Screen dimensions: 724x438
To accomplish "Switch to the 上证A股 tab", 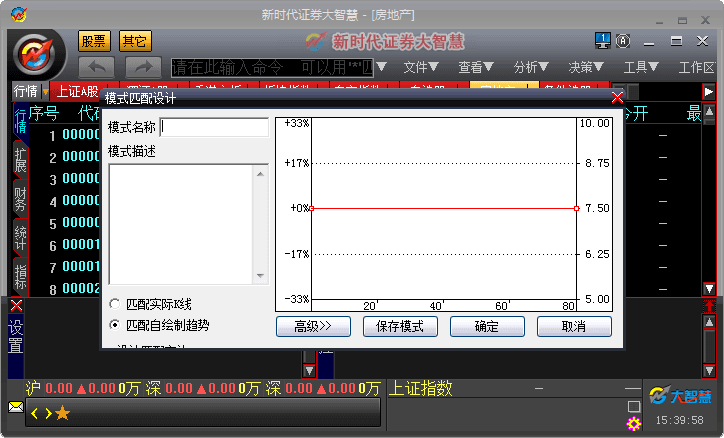I will 78,91.
